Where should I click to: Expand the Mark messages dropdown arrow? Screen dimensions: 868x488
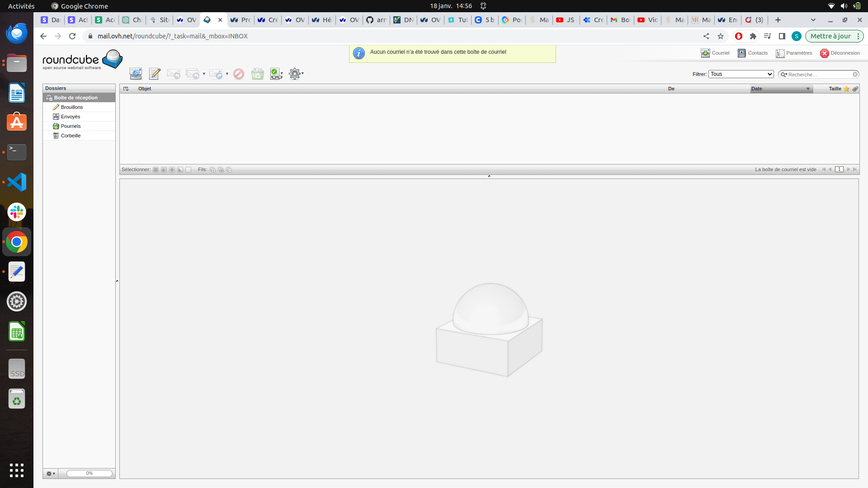click(x=282, y=74)
